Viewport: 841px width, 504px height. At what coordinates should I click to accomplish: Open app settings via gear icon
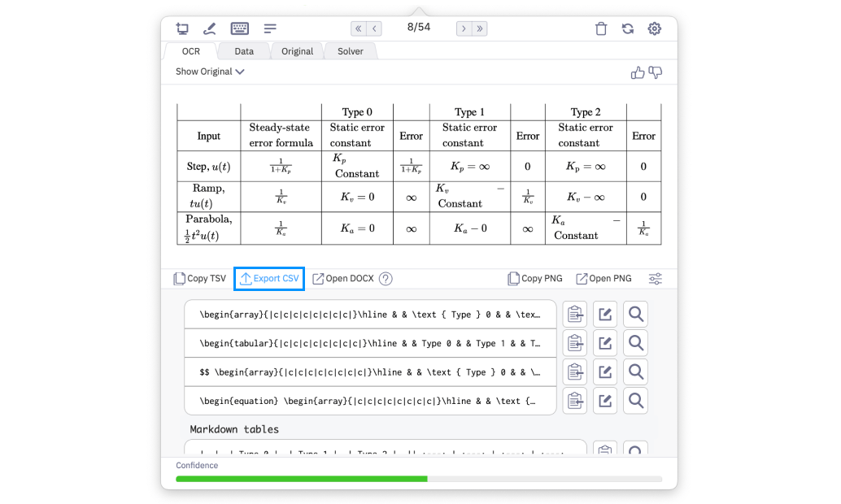click(x=655, y=28)
